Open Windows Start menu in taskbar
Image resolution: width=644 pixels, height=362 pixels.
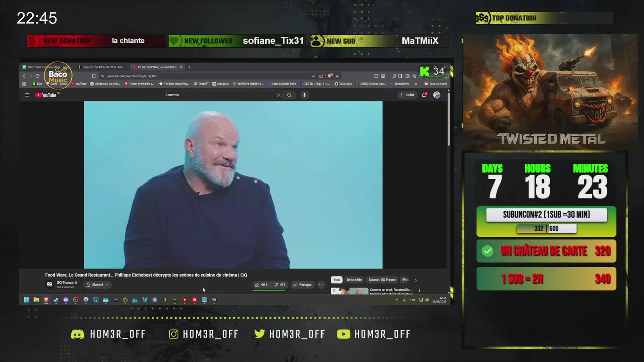26,300
